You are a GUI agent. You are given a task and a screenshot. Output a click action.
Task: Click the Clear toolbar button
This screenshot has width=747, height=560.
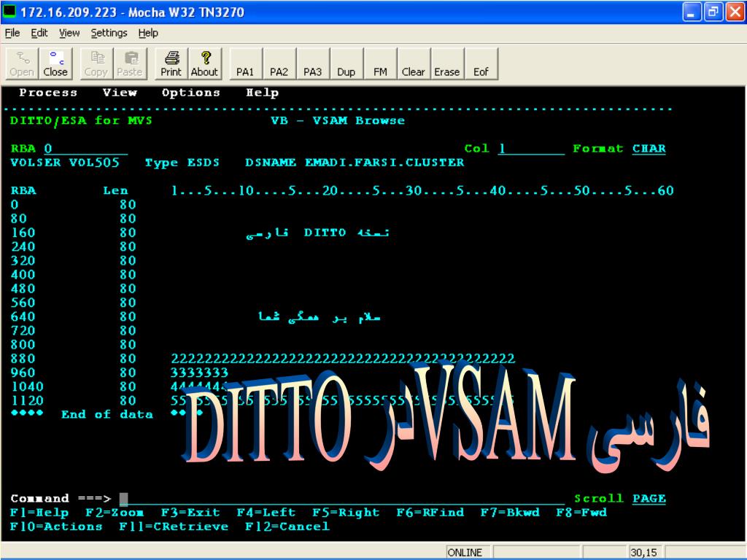click(x=414, y=64)
